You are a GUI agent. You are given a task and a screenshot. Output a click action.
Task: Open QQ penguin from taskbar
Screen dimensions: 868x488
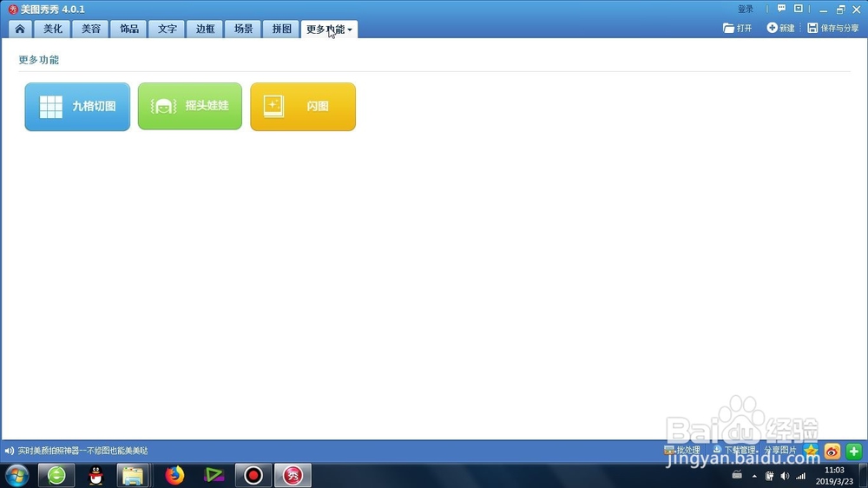tap(95, 475)
